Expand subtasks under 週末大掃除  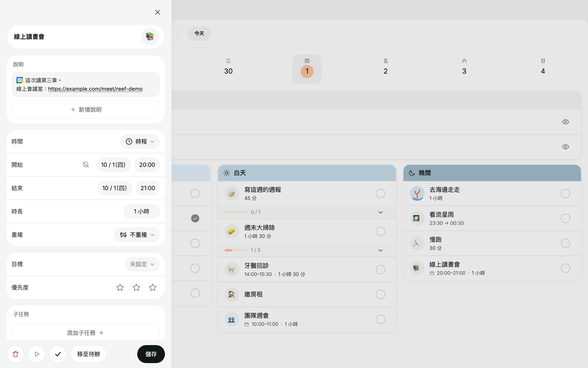click(x=380, y=250)
